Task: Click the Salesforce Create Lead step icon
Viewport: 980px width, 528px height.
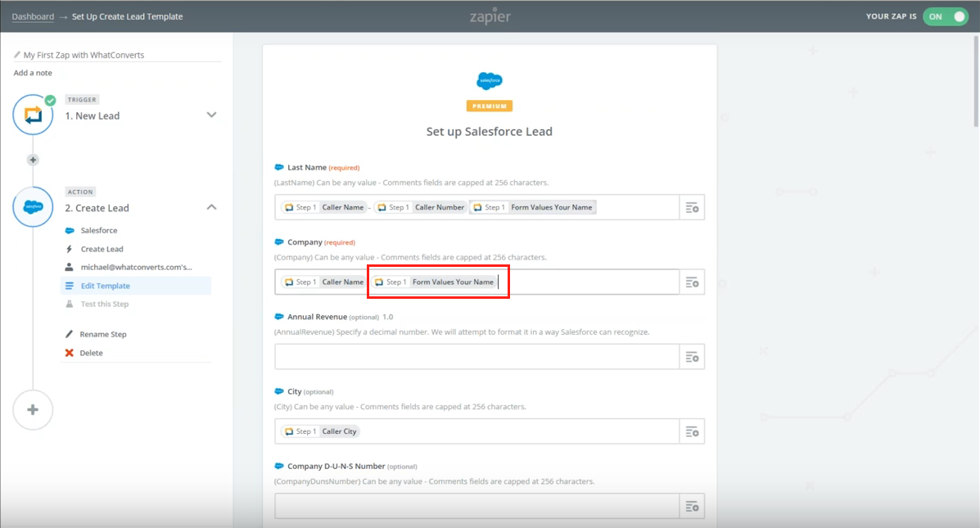Action: 33,207
